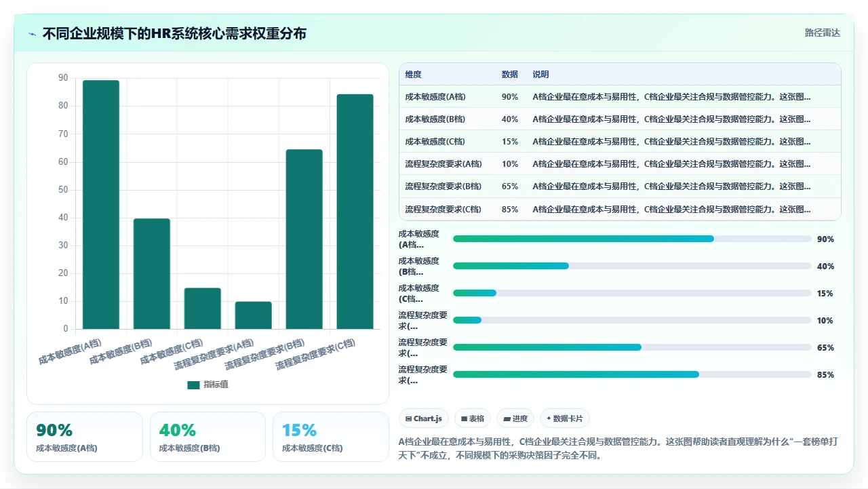
Task: Select the 成本敏感度(A档) table row label
Action: 435,97
